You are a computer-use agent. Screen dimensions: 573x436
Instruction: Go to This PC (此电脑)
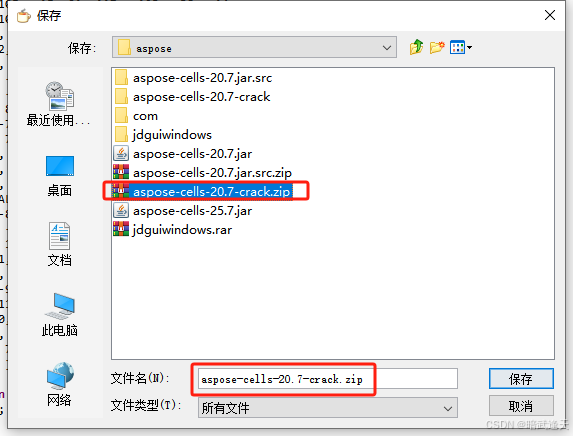point(60,315)
